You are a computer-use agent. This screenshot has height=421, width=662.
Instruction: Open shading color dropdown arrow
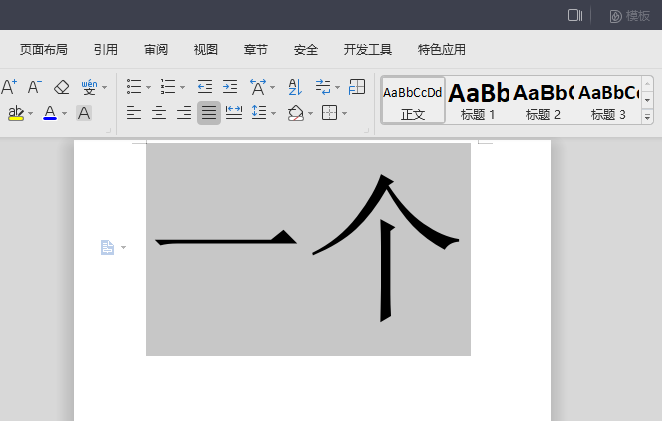tap(310, 113)
